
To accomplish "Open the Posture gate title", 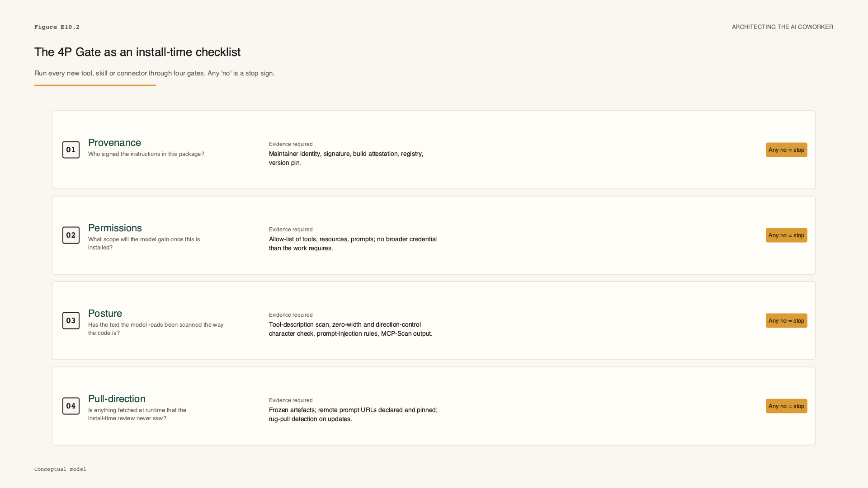I will (x=105, y=314).
